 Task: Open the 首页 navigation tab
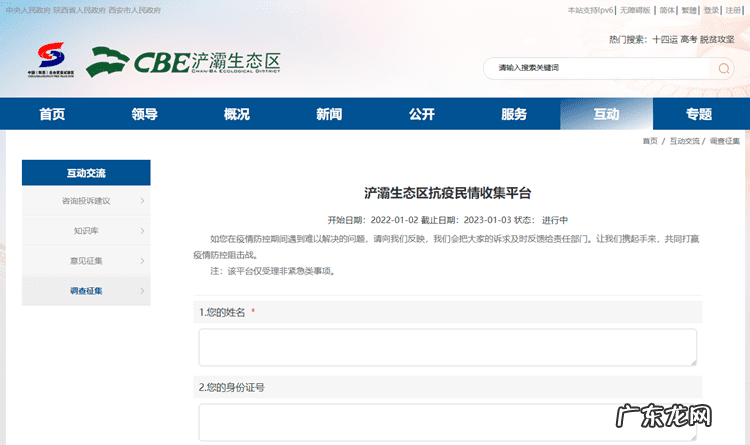(x=52, y=114)
